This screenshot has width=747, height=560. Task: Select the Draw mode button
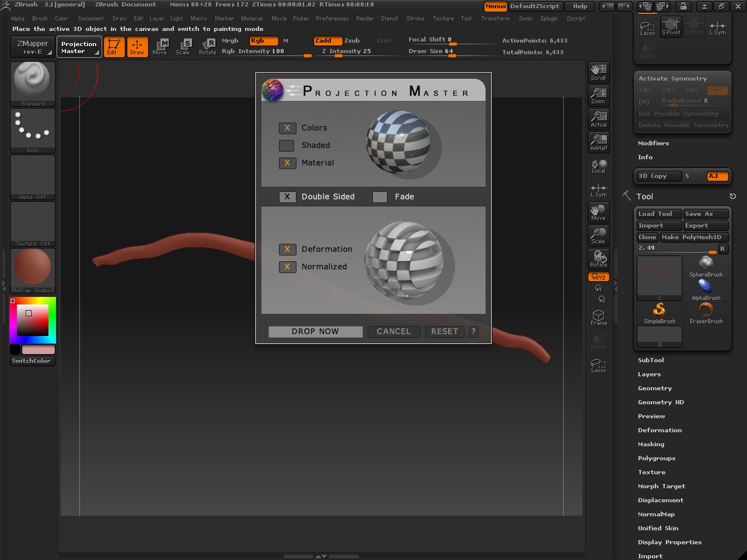point(137,47)
